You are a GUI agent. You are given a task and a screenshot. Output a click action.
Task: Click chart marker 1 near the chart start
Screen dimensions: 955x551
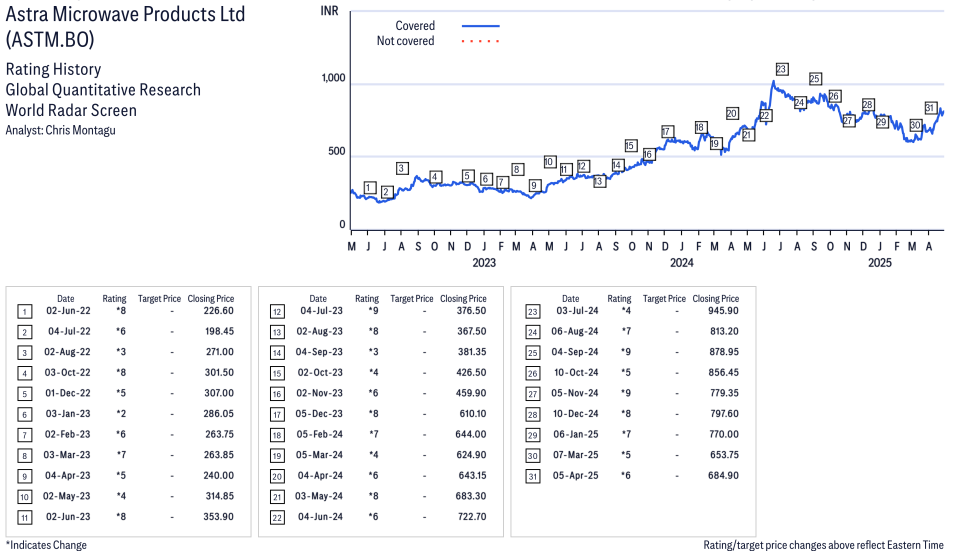point(370,188)
